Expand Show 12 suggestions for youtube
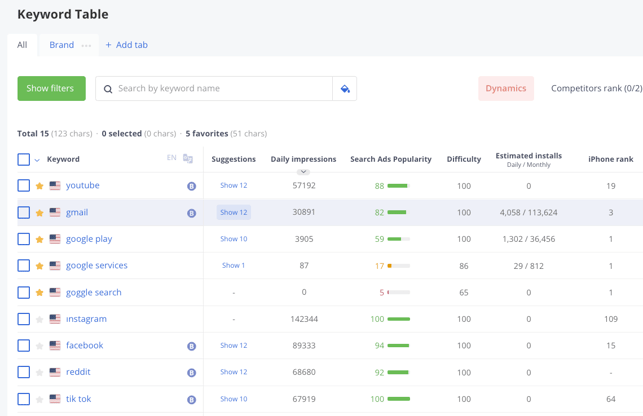Screen dimensions: 643x416 pos(234,185)
